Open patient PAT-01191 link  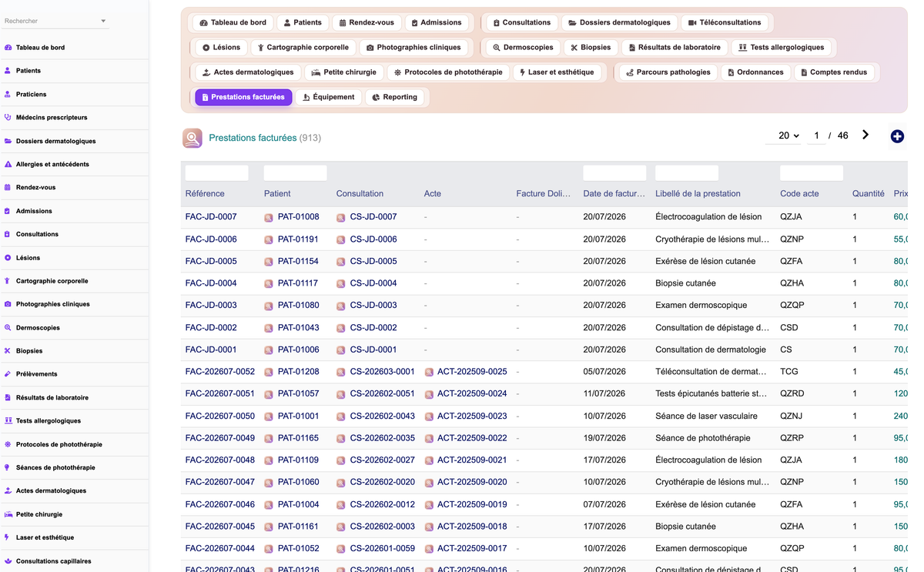[298, 239]
